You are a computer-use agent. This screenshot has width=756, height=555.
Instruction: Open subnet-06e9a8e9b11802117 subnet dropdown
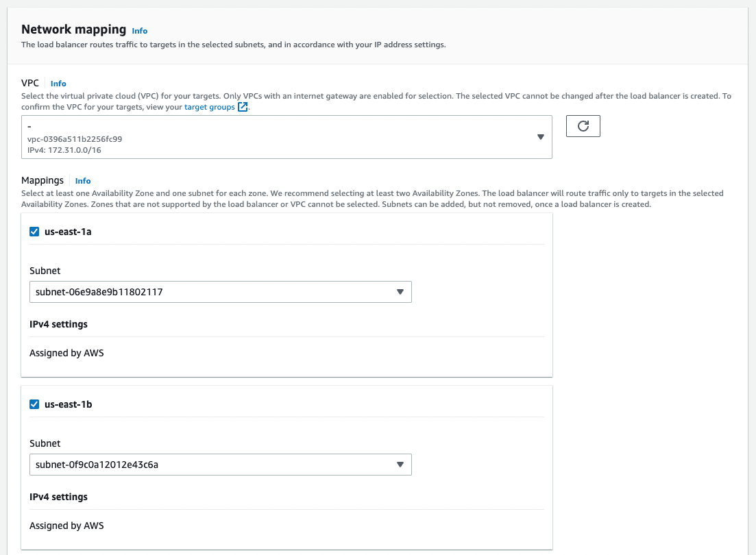[x=220, y=292]
